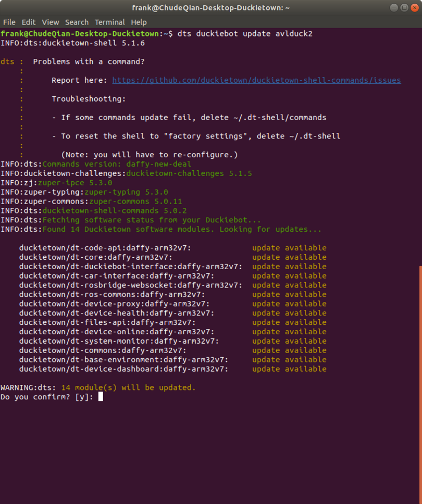Viewport: 422px width, 504px height.
Task: Click 'duckietown/dt-base-environment:daffy-arm32v7:' module name
Action: coord(123,360)
